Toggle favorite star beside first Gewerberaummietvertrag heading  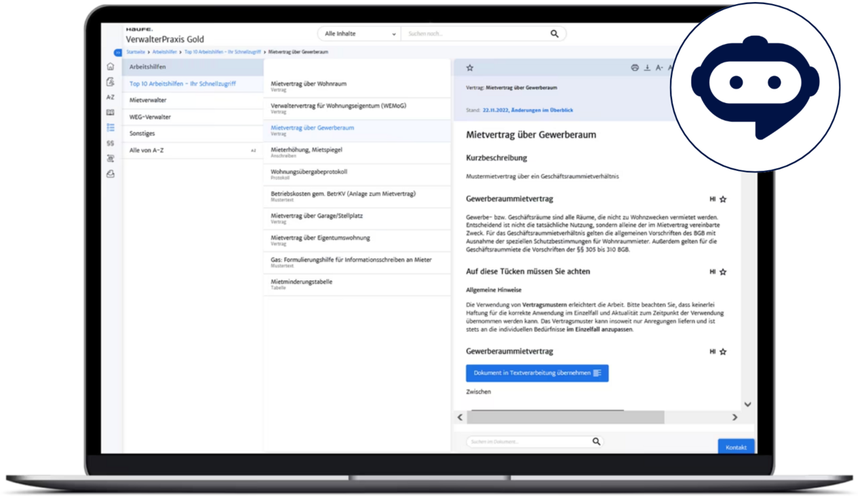[723, 199]
